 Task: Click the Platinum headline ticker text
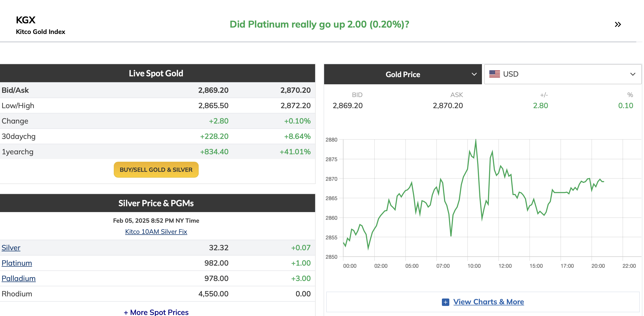point(319,24)
